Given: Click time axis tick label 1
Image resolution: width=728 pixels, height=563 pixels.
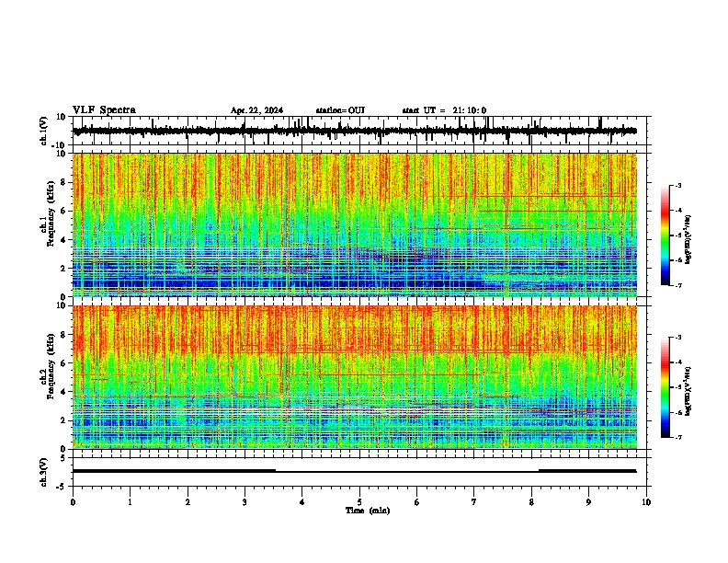Looking at the screenshot, I should pyautogui.click(x=130, y=502).
